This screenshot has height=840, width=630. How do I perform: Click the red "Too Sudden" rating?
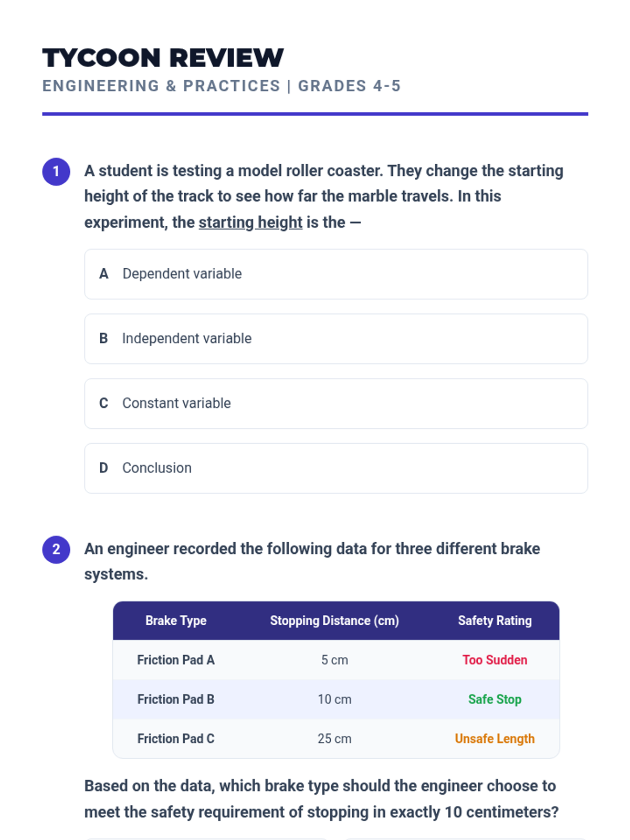[x=495, y=660]
